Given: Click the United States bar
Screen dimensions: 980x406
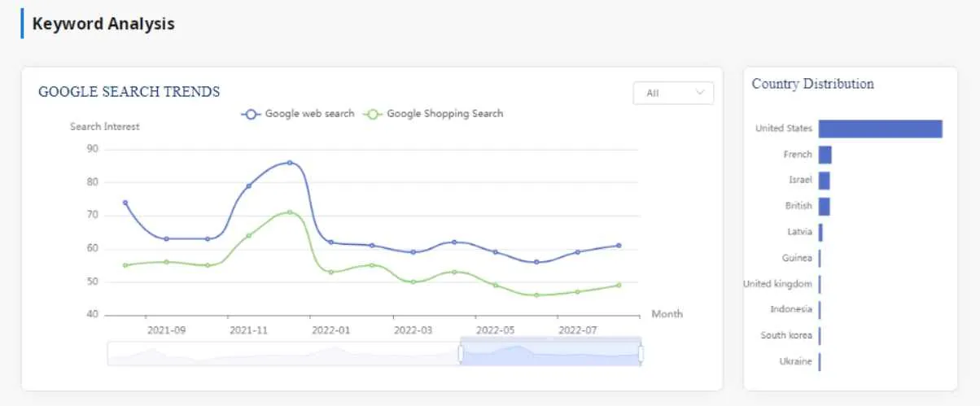Looking at the screenshot, I should pyautogui.click(x=880, y=129).
